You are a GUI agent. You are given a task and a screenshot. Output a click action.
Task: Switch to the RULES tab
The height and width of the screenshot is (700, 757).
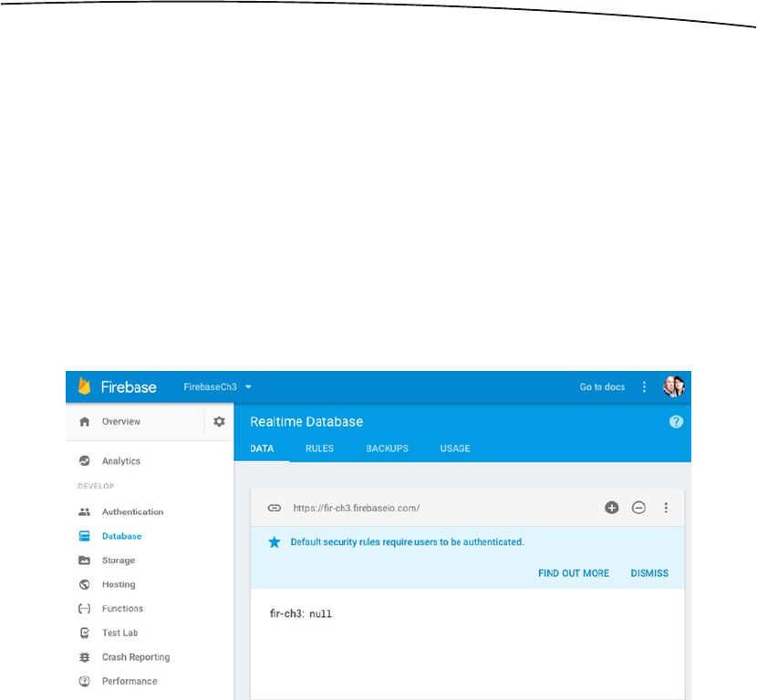point(319,448)
